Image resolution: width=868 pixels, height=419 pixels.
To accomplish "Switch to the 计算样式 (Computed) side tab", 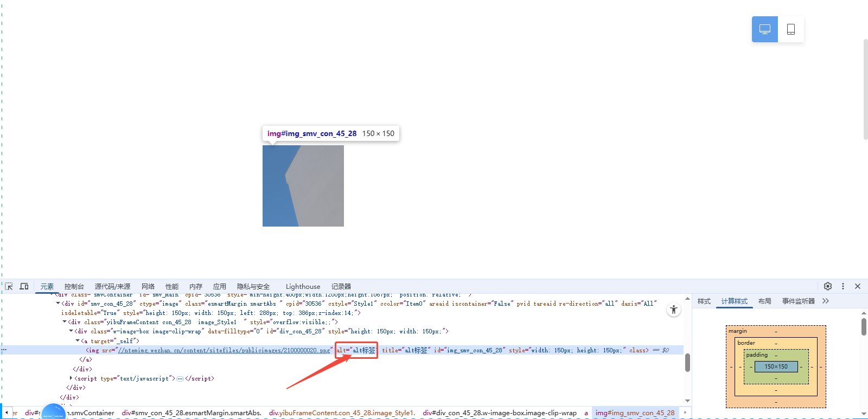I will [734, 301].
